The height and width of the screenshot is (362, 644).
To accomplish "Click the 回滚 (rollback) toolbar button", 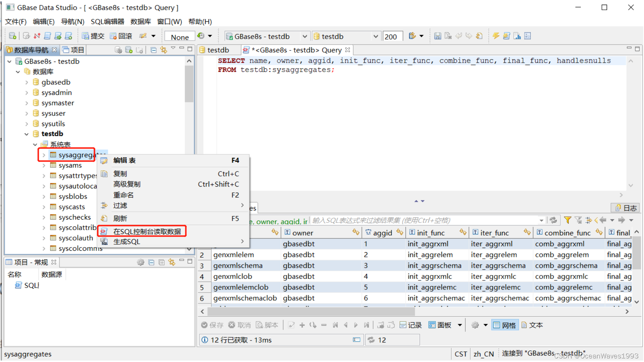I will click(x=121, y=36).
